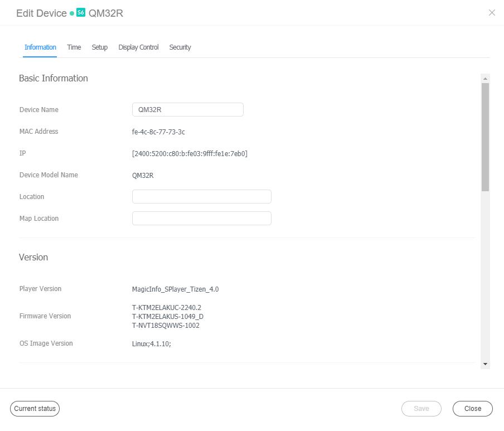Click the empty Map Location input field
Image resolution: width=504 pixels, height=431 pixels.
point(201,218)
